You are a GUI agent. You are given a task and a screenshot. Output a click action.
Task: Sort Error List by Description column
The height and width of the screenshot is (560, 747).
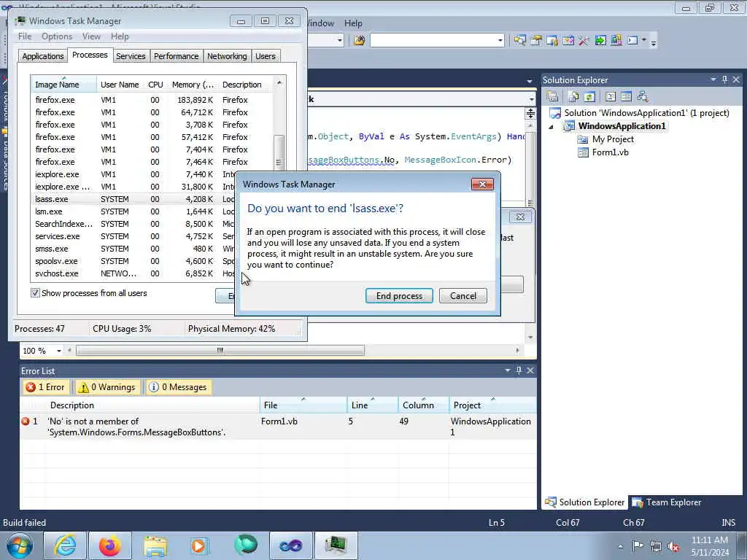(152, 405)
